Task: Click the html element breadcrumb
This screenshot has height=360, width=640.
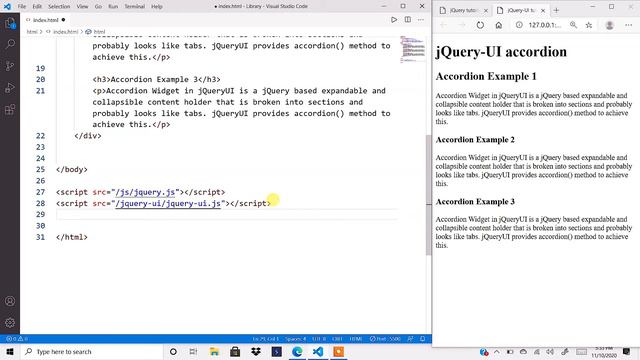Action: click(99, 31)
